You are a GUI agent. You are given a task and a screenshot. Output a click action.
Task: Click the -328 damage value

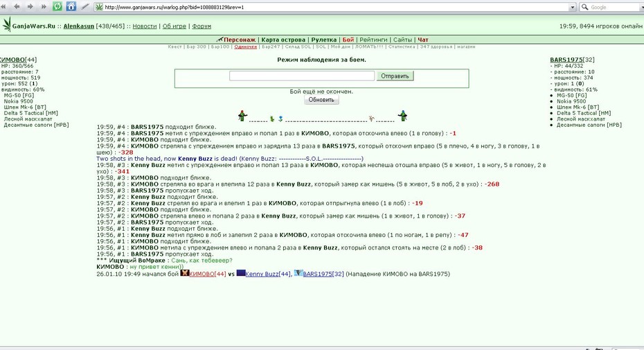pyautogui.click(x=125, y=152)
